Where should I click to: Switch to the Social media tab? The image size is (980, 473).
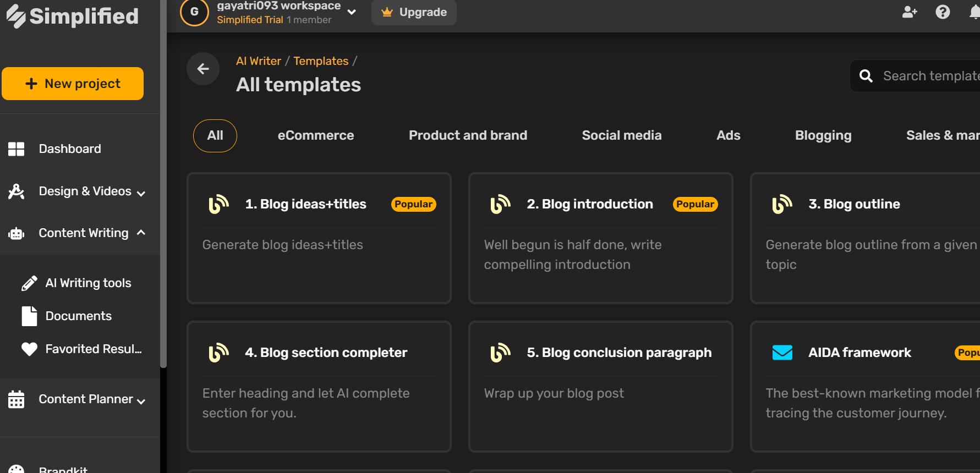(x=621, y=136)
